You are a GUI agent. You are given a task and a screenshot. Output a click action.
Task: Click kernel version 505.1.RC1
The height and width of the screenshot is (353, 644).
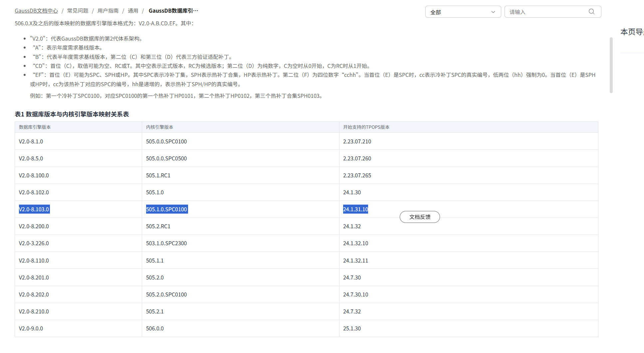point(158,175)
